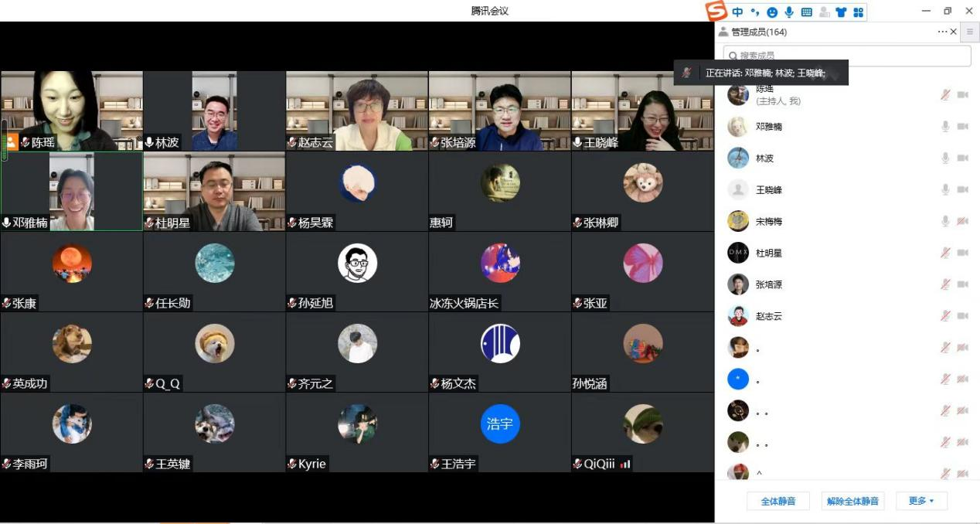Screen dimensions: 980x524
Task: Switch Sogou Chinese/English mode icon
Action: [737, 12]
